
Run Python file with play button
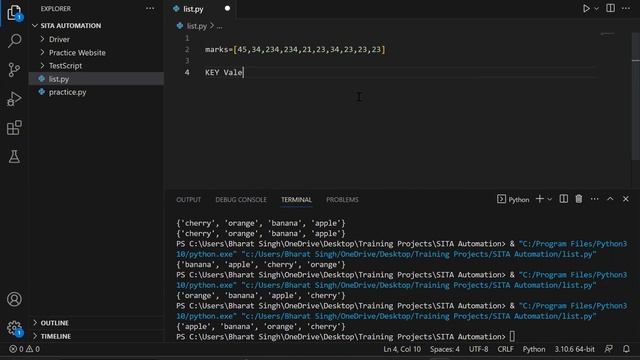click(x=586, y=9)
